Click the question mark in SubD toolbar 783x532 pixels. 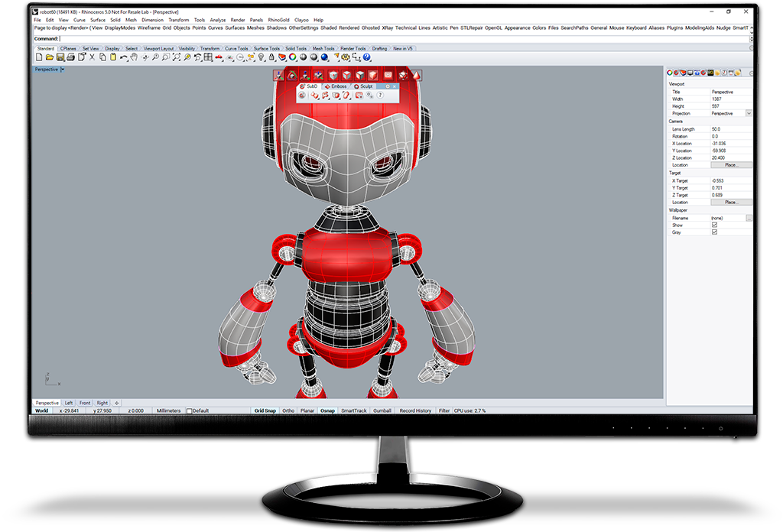point(381,96)
